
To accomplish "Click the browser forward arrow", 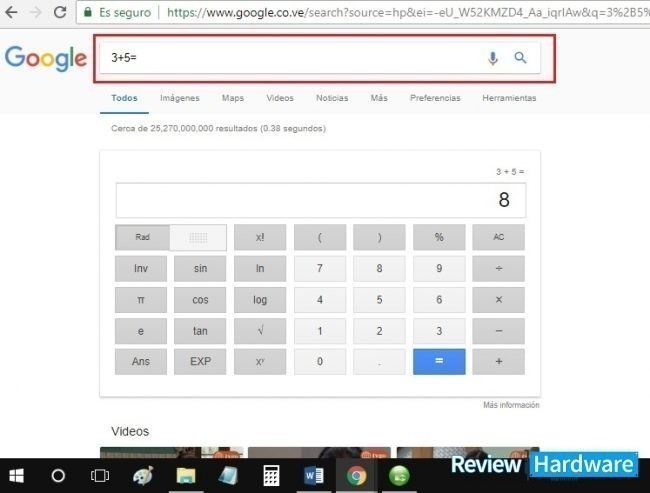I will click(x=36, y=12).
